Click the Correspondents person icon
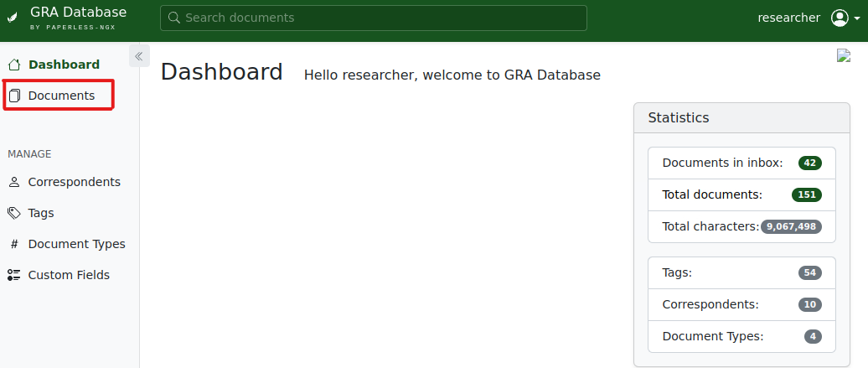The height and width of the screenshot is (368, 868). [14, 182]
